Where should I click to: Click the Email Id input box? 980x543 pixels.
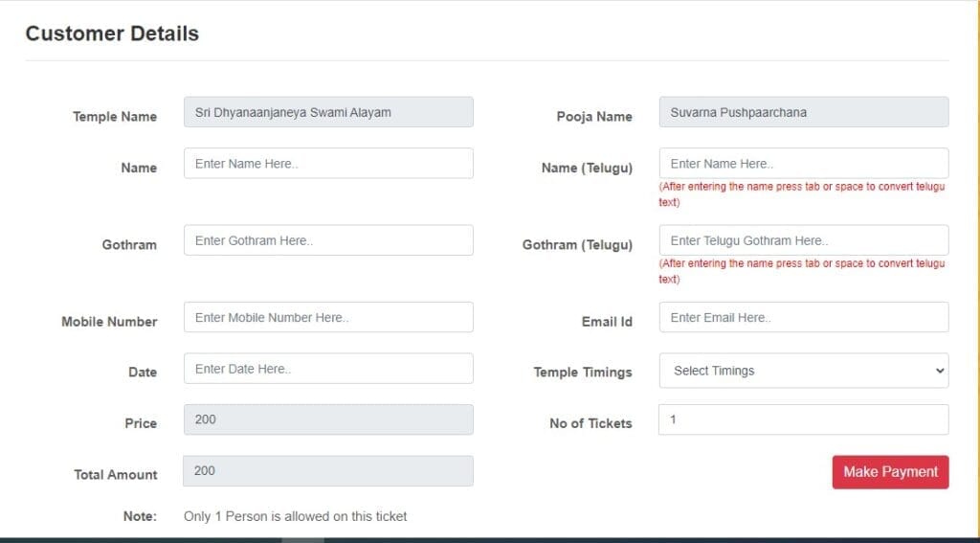tap(804, 317)
